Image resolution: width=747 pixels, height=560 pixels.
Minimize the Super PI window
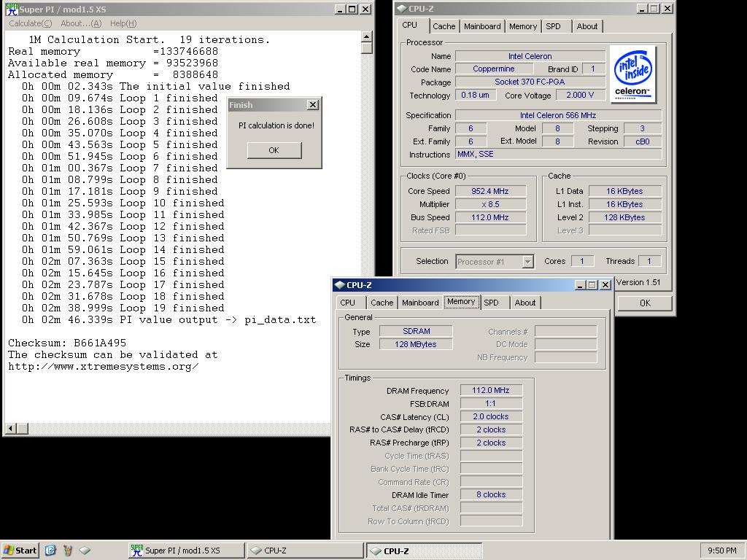[x=340, y=9]
